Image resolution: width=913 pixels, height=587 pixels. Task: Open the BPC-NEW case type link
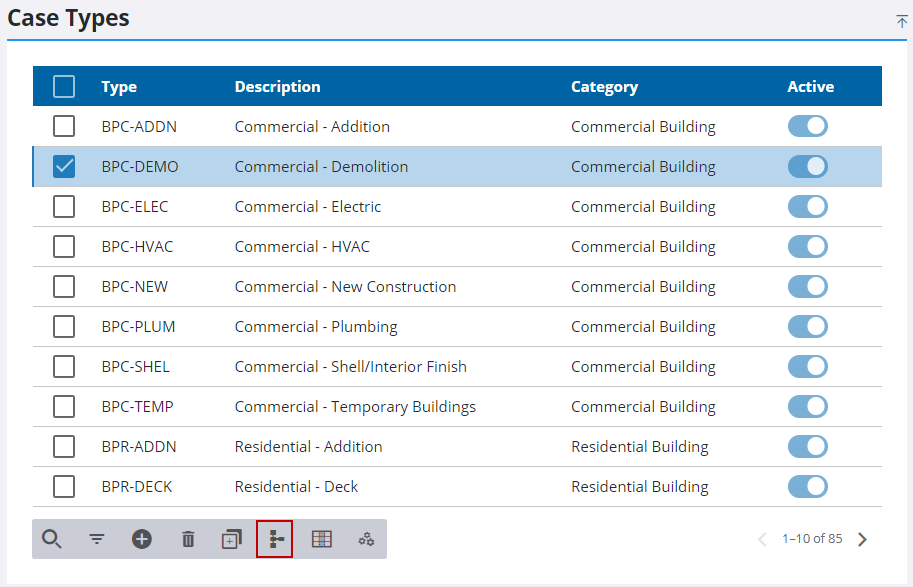click(x=135, y=287)
